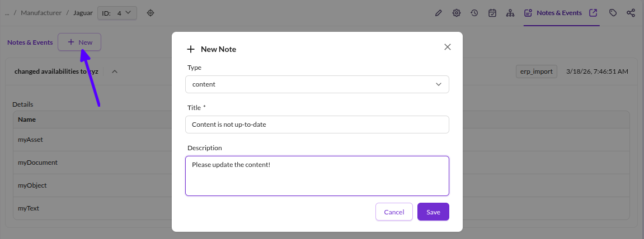Open the dependencies hierarchy icon

[510, 13]
